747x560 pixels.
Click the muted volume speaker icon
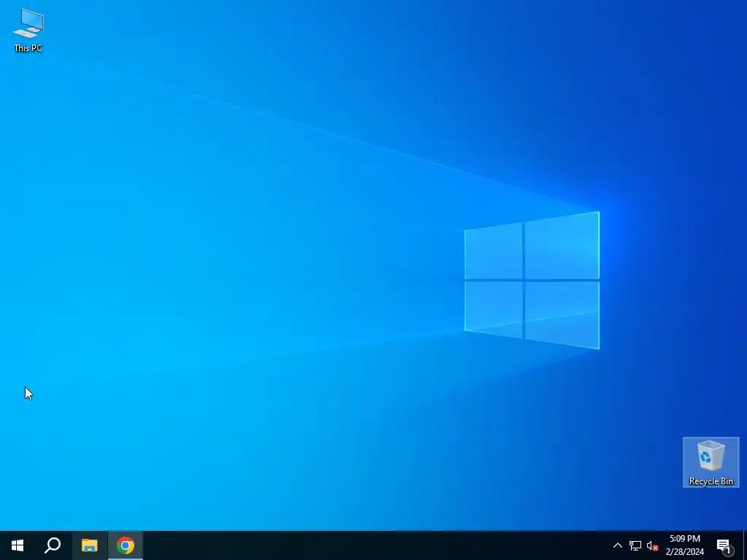coord(652,545)
